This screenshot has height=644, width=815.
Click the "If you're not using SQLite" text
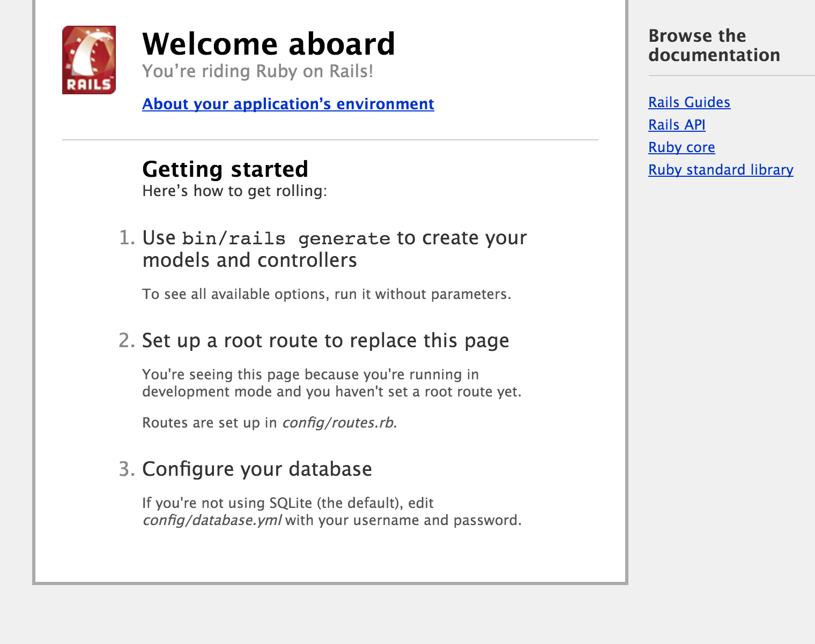coord(287,503)
